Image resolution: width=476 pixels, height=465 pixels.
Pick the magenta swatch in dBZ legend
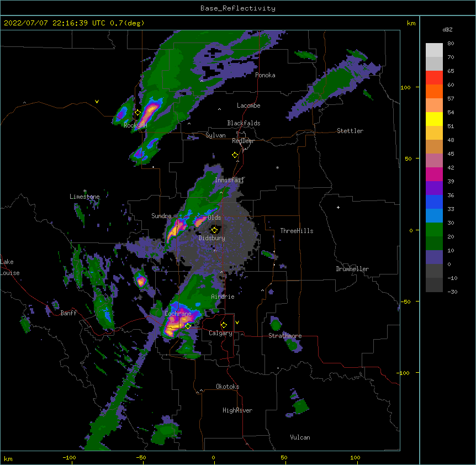434,174
